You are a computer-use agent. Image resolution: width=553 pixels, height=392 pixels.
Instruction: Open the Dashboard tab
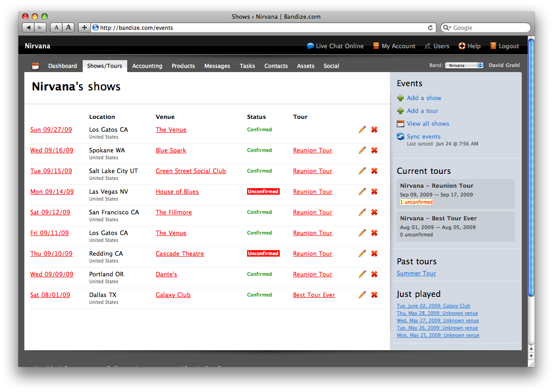(x=62, y=66)
